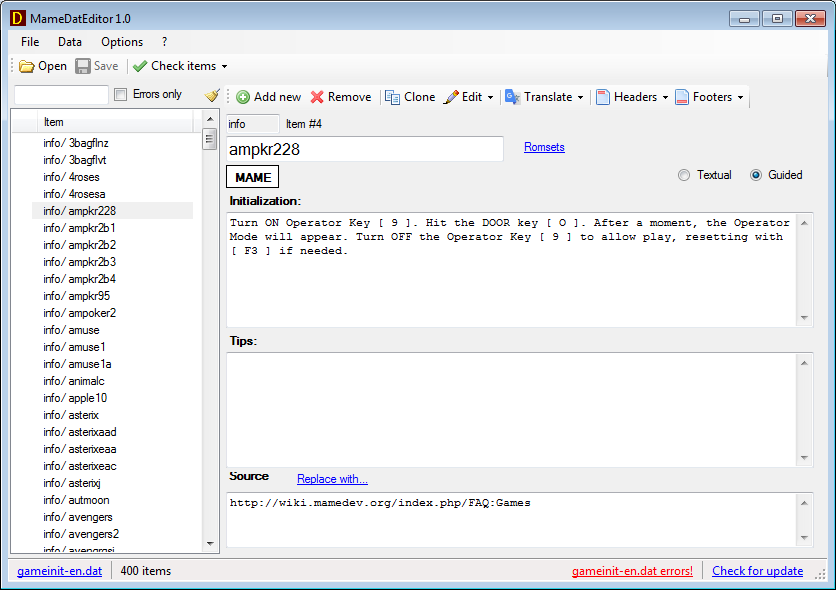
Task: Click the red Remove X icon
Action: pos(317,97)
